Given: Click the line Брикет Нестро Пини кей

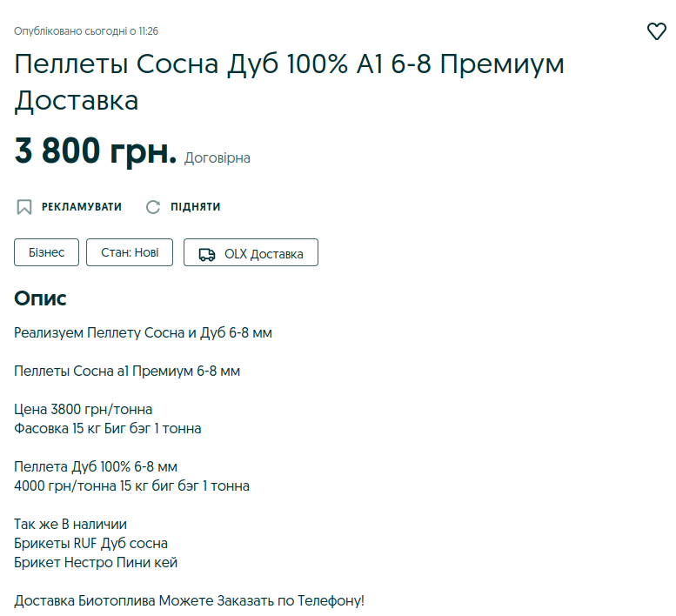Looking at the screenshot, I should point(96,562).
